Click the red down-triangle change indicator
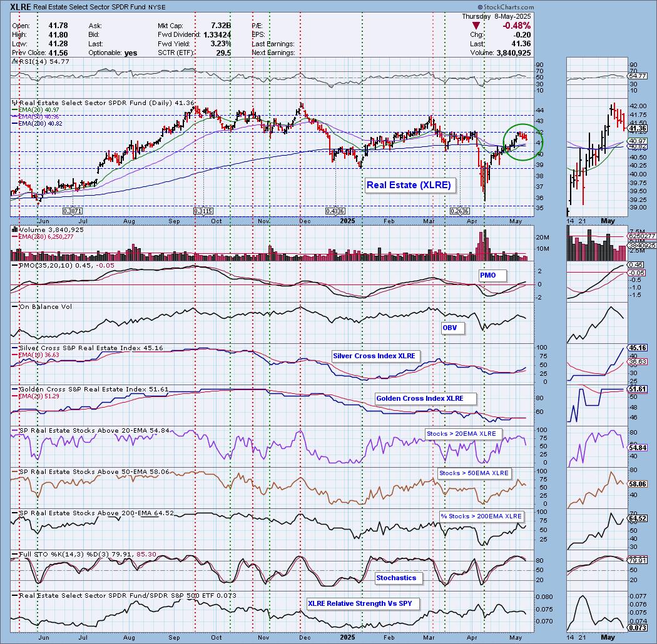This screenshot has width=657, height=644. coord(475,26)
